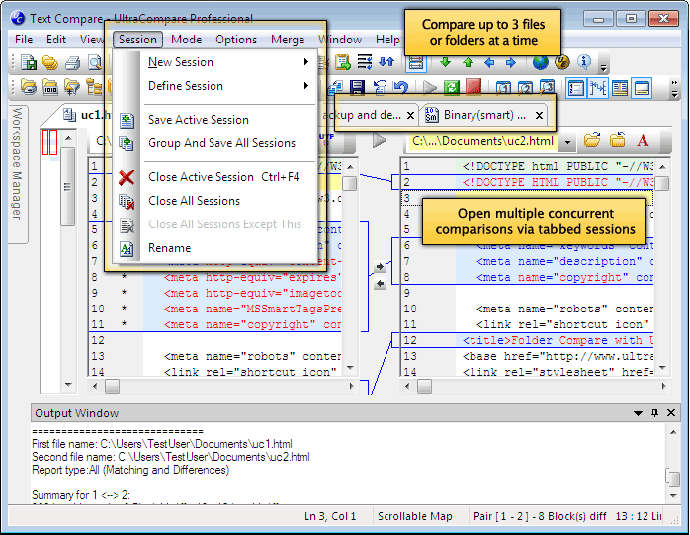690x535 pixels.
Task: Toggle the line numbers display button
Action: 576,88
